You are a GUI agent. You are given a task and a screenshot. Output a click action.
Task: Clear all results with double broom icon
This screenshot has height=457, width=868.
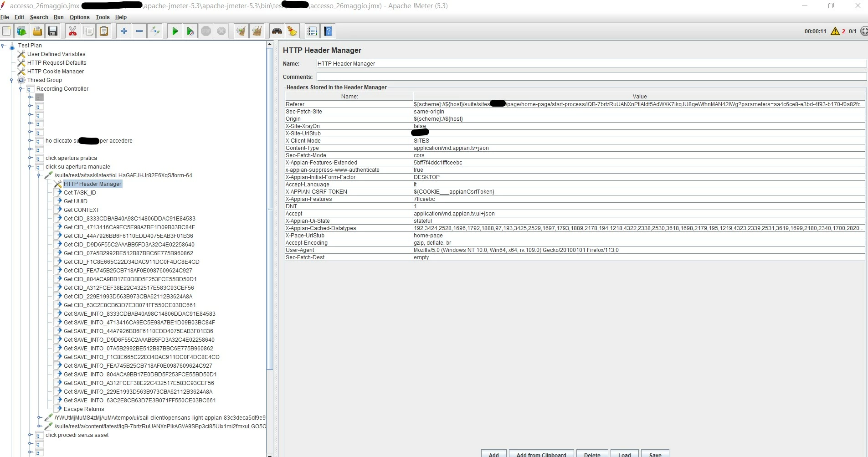tap(257, 31)
